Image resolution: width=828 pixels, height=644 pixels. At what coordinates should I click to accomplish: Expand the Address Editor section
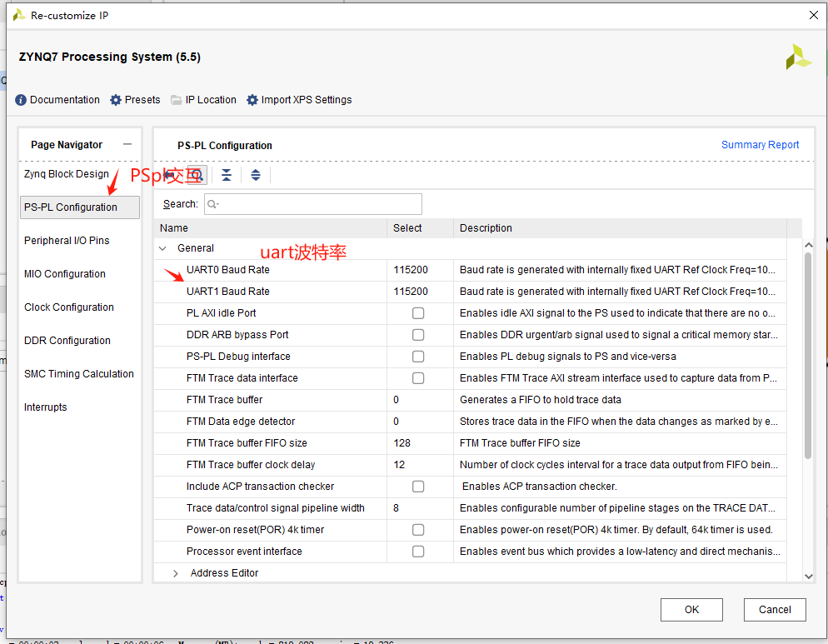pyautogui.click(x=176, y=573)
